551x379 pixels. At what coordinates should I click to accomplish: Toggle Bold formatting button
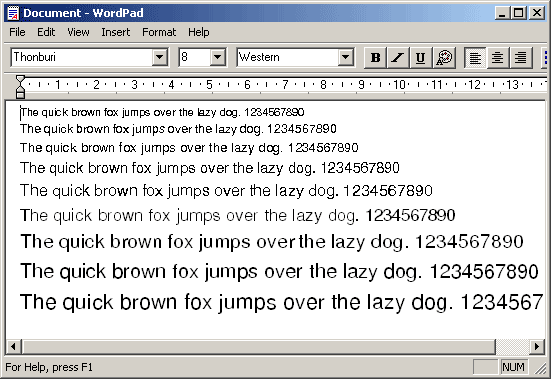[x=375, y=58]
